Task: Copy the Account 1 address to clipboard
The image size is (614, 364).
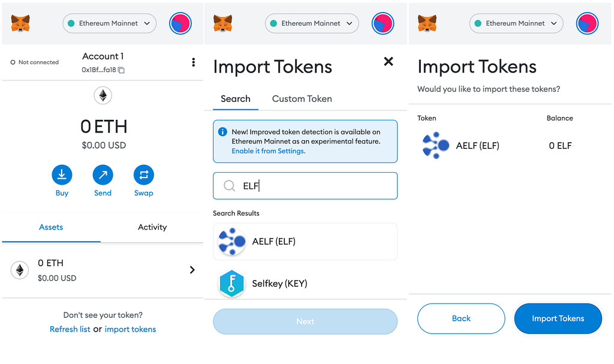Action: [x=121, y=70]
